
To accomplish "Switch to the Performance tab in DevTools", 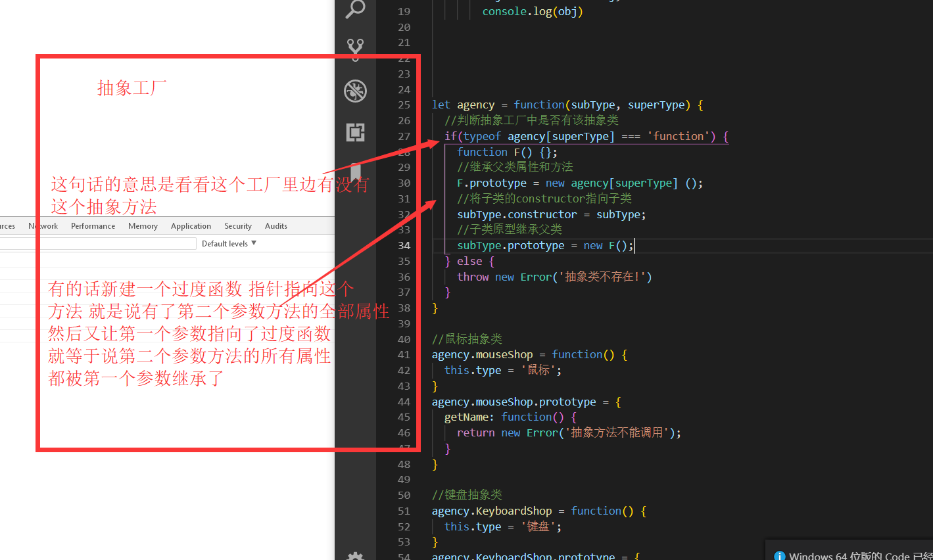I will click(x=93, y=226).
